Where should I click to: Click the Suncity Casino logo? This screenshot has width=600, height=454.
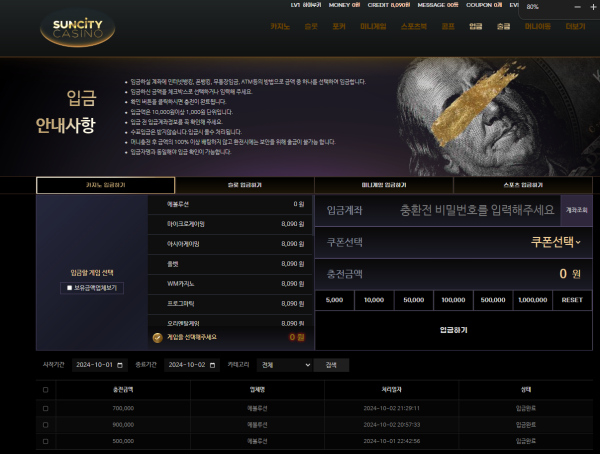coord(78,27)
